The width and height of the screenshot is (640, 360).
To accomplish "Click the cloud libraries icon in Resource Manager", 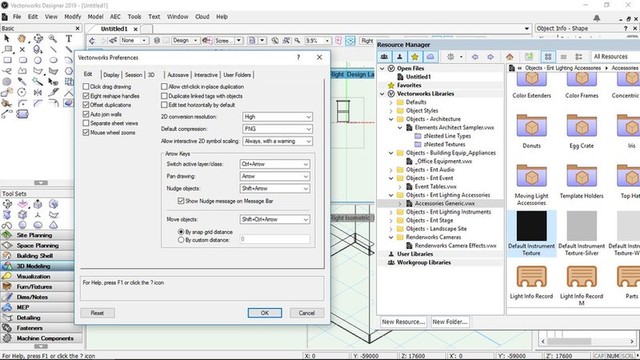I will point(430,57).
